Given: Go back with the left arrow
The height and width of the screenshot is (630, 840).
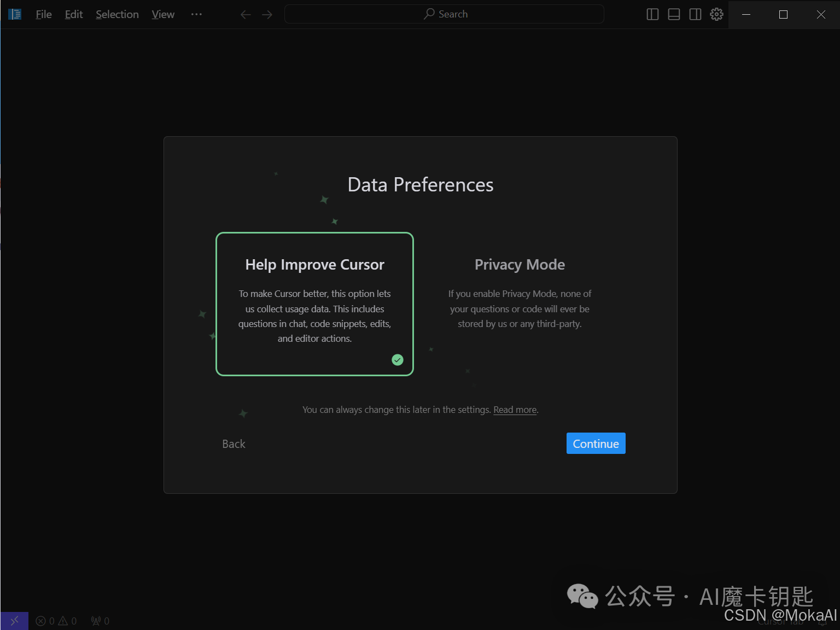Looking at the screenshot, I should click(x=246, y=15).
